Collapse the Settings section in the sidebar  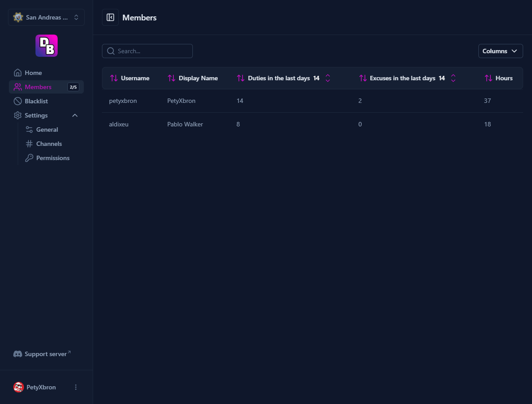74,115
